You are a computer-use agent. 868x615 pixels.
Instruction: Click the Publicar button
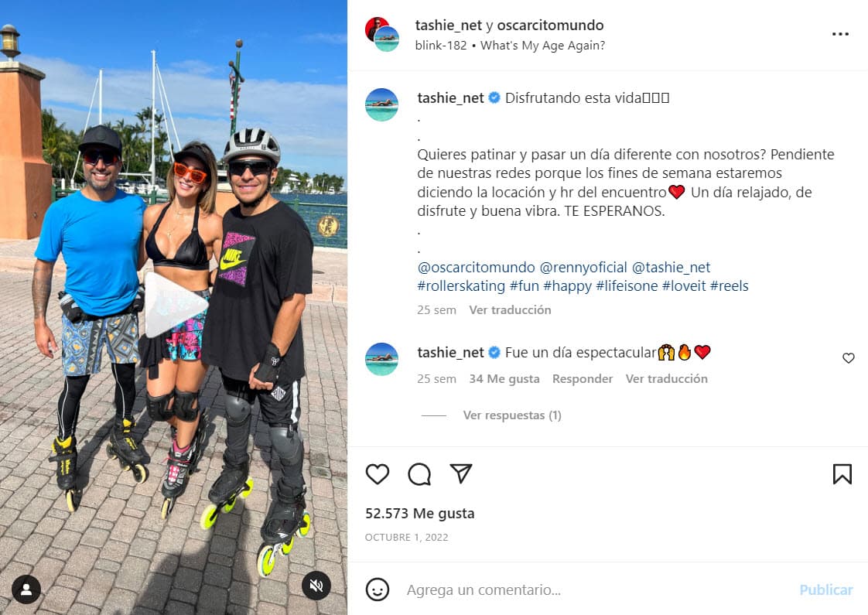point(826,590)
